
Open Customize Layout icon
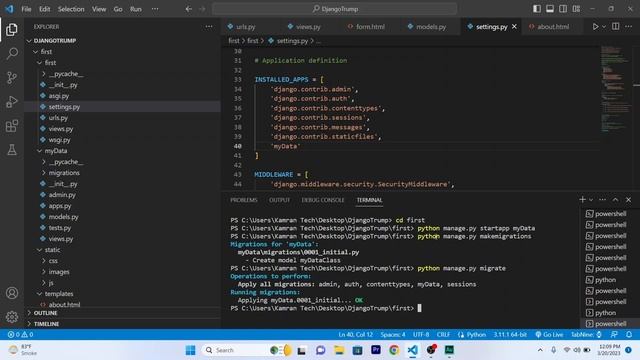pos(576,9)
